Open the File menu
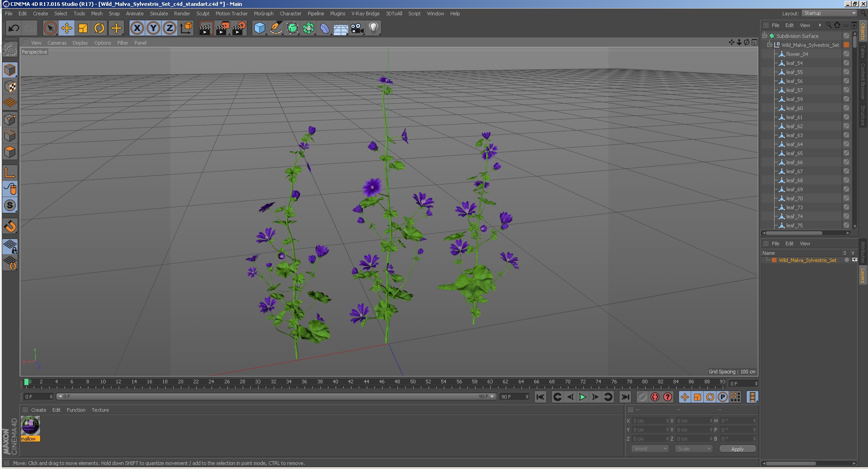Viewport: 868px width, 469px height. click(x=9, y=14)
